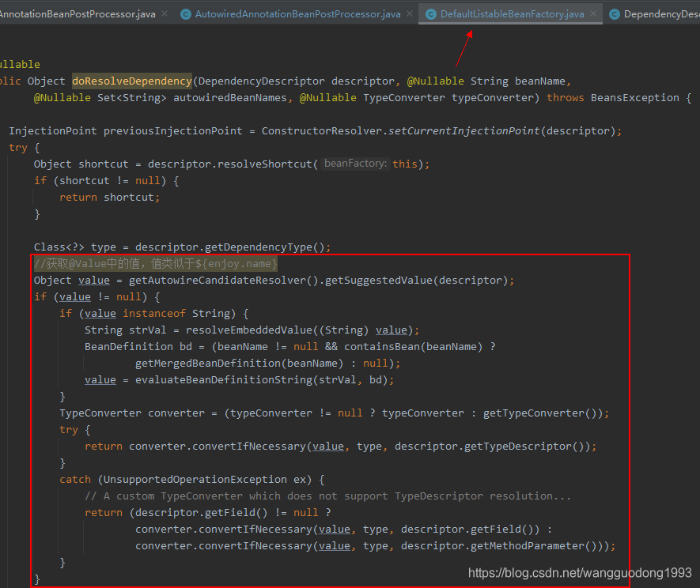Image resolution: width=700 pixels, height=588 pixels.
Task: Click the getTypeConverter method call
Action: (x=533, y=413)
